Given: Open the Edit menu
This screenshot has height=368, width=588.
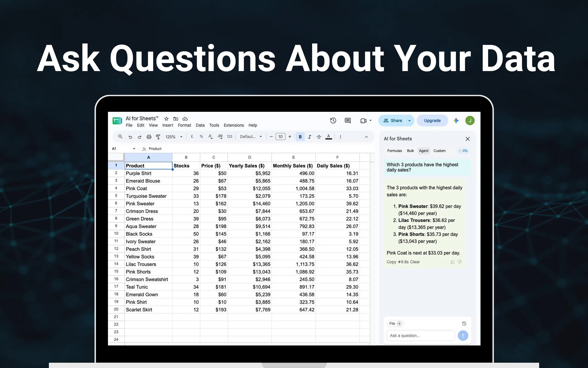Looking at the screenshot, I should [x=140, y=125].
